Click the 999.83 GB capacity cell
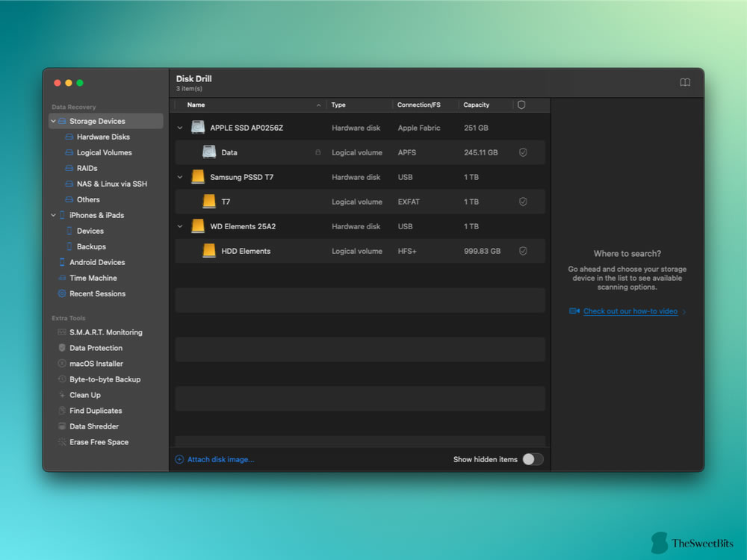This screenshot has height=560, width=747. [x=482, y=251]
